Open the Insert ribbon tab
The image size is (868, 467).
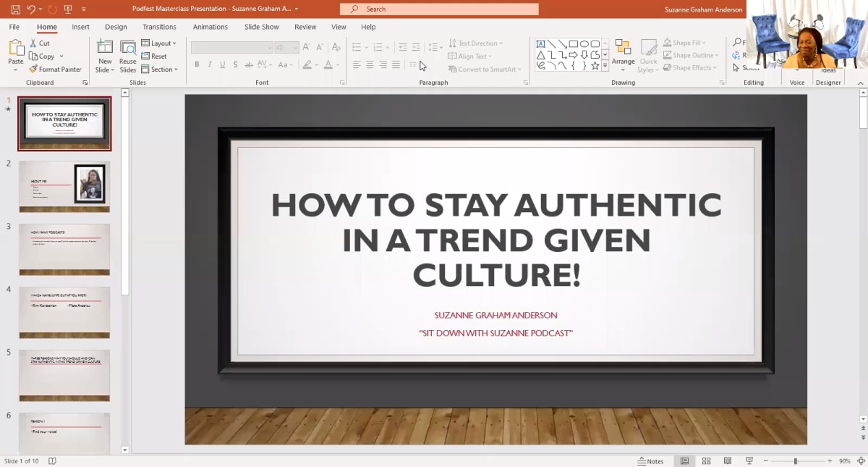(80, 27)
